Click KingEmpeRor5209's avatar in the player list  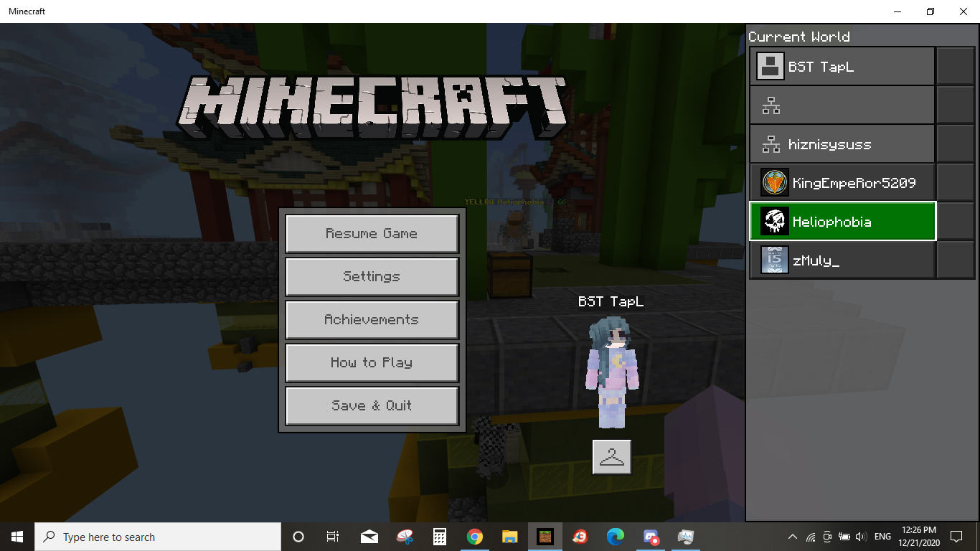click(x=775, y=183)
